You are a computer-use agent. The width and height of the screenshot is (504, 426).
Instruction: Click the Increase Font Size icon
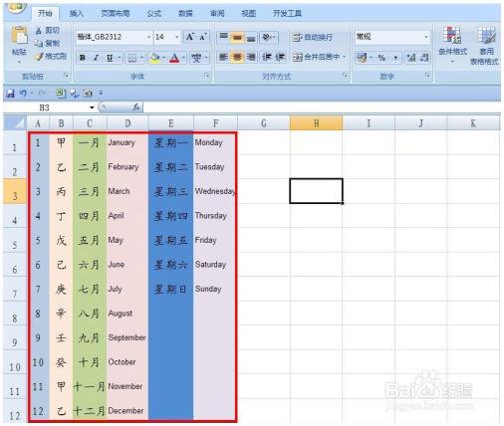[190, 37]
